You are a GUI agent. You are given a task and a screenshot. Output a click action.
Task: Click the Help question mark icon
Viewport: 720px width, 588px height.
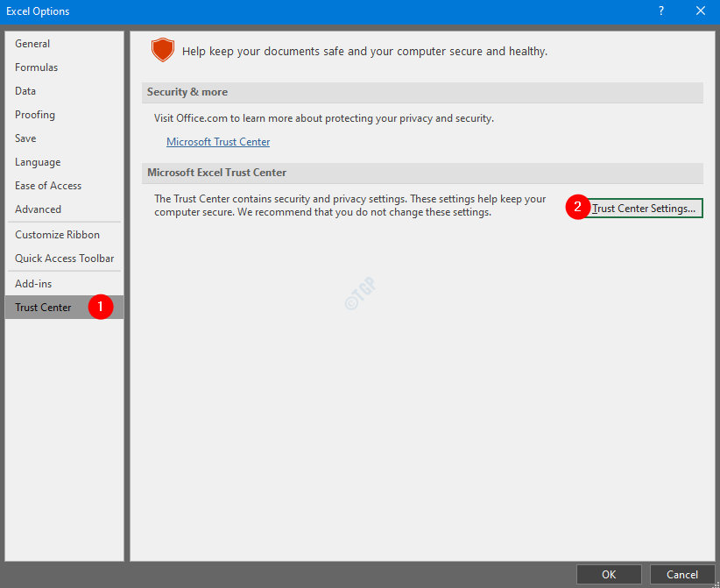pyautogui.click(x=660, y=11)
